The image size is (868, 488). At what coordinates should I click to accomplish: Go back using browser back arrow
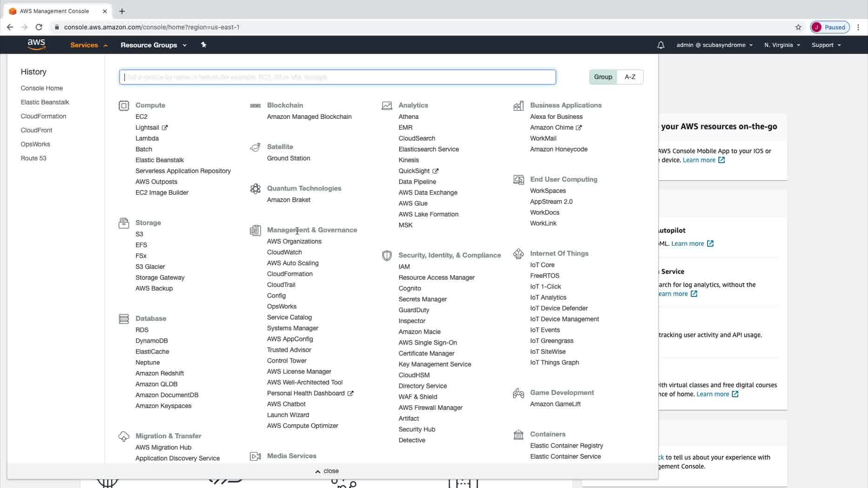(10, 27)
